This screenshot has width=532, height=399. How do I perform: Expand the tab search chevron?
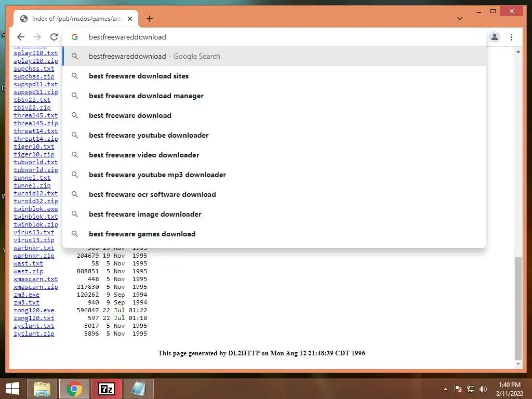[x=459, y=19]
